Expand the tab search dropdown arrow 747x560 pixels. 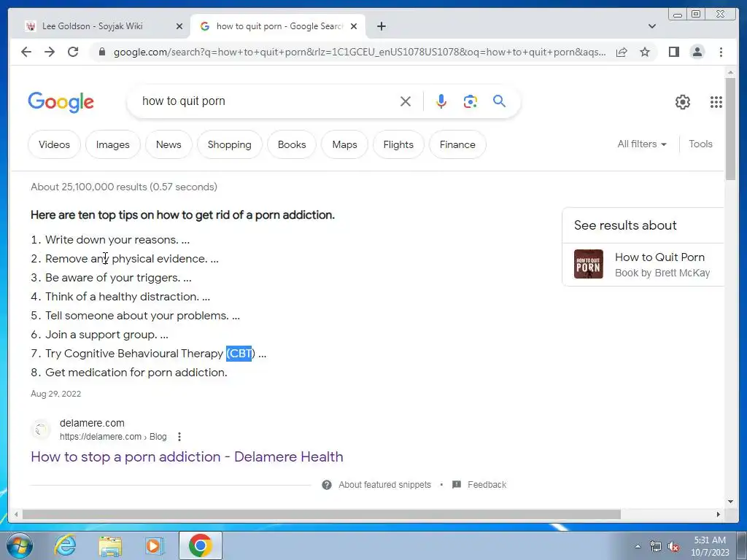pyautogui.click(x=651, y=26)
